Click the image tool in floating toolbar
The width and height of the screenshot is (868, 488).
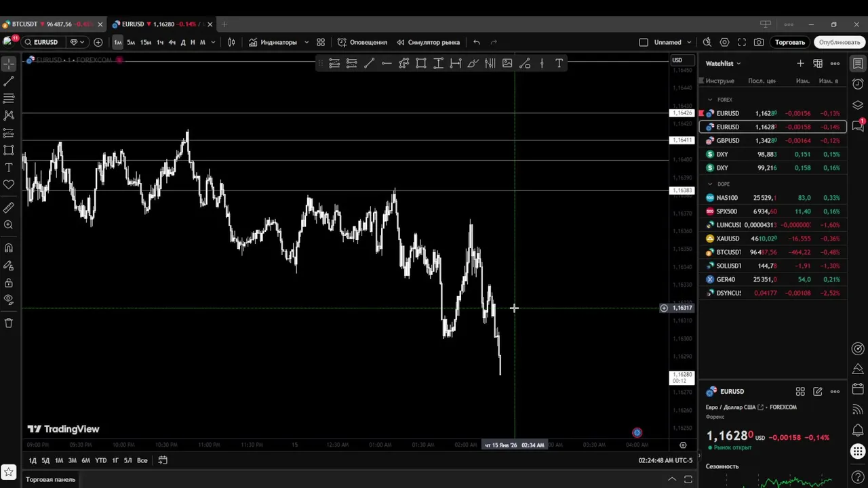(507, 63)
